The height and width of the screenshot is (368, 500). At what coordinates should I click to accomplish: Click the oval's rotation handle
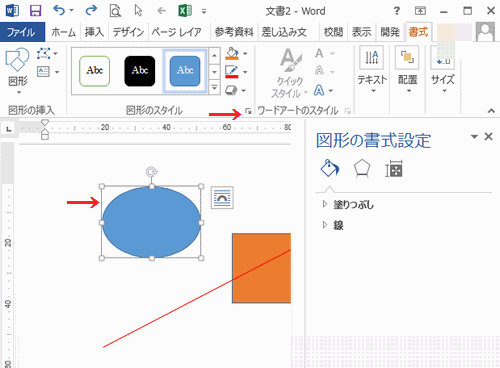pyautogui.click(x=152, y=172)
